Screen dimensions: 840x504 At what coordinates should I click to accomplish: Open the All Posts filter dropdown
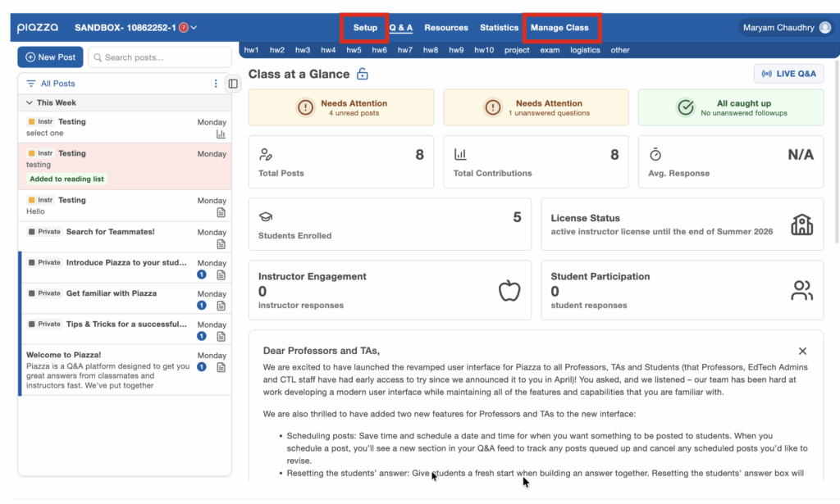51,84
